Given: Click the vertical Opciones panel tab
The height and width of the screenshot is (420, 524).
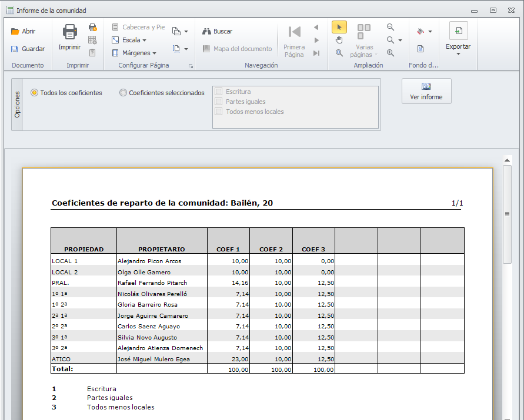Looking at the screenshot, I should 17,104.
